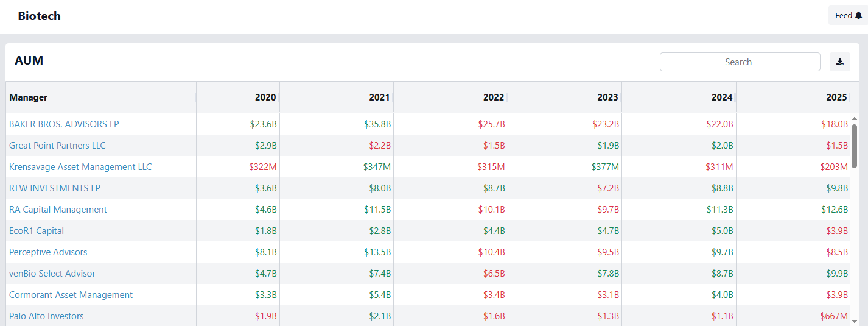Select EcoR1 Capital 2024 value $5.0B
The height and width of the screenshot is (326, 868).
(x=723, y=230)
